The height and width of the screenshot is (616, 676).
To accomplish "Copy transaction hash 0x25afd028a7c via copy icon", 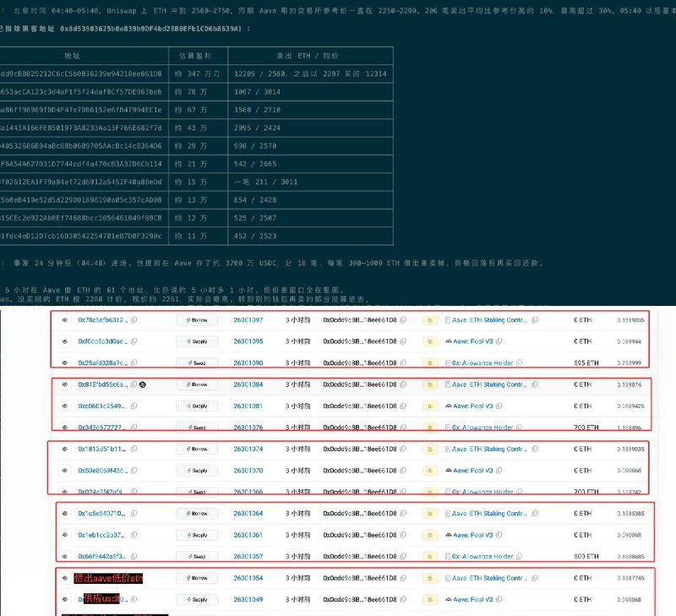I will [134, 363].
